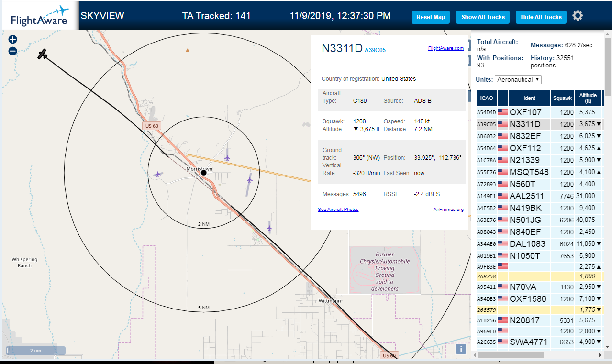Image resolution: width=612 pixels, height=364 pixels.
Task: Select the purple aircraft icon near the 2 NM ring
Action: tap(269, 228)
